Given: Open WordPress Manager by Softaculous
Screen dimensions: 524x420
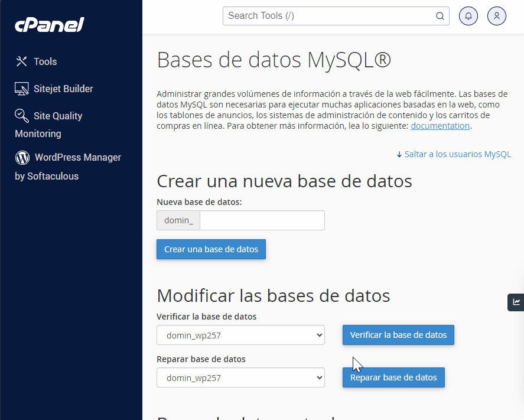Looking at the screenshot, I should click(x=68, y=167).
